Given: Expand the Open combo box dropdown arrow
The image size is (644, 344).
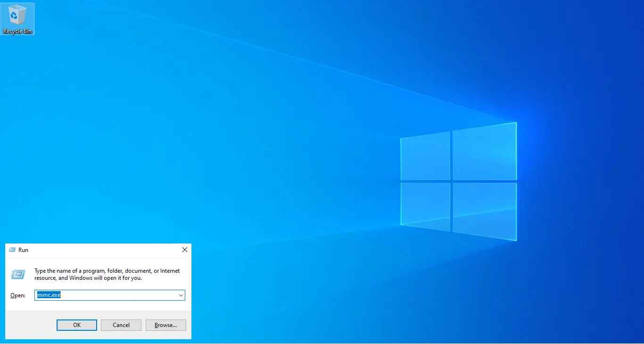Looking at the screenshot, I should tap(181, 295).
